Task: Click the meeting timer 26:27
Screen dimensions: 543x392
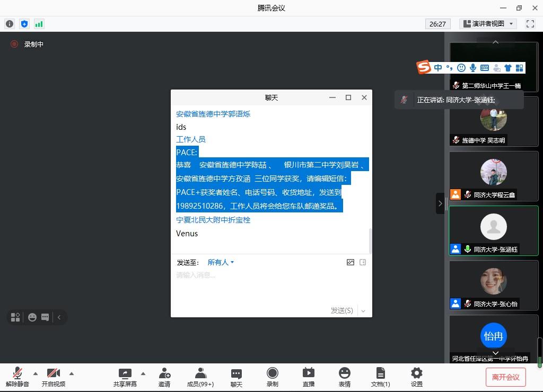Action: tap(437, 24)
